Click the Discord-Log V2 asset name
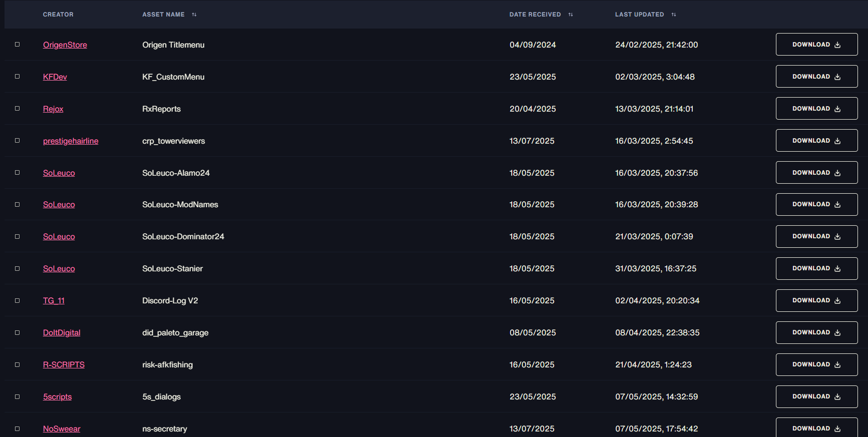The image size is (868, 437). [170, 301]
